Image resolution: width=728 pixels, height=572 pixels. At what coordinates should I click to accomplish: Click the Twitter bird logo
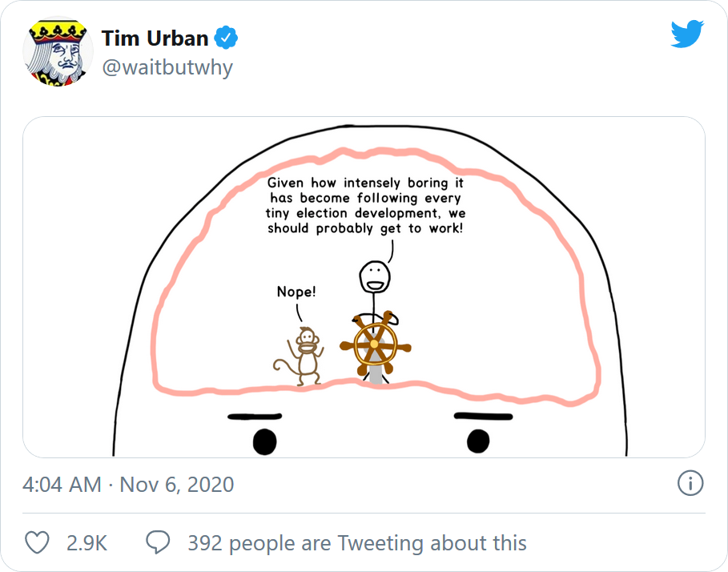click(x=687, y=34)
